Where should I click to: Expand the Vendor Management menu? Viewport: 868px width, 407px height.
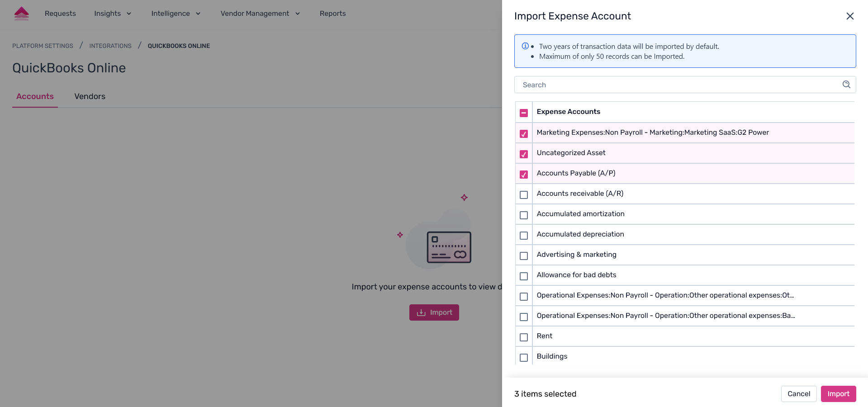(260, 14)
